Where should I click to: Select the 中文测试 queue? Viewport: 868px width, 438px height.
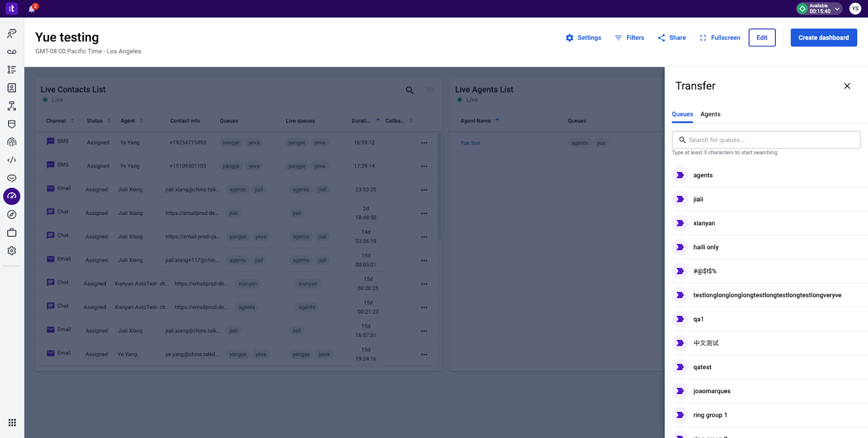tap(766, 343)
